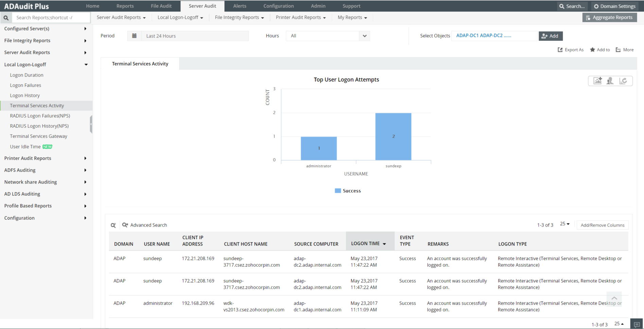Screen dimensions: 644x329
Task: Click the sidebar search magnifier icon
Action: (x=6, y=18)
